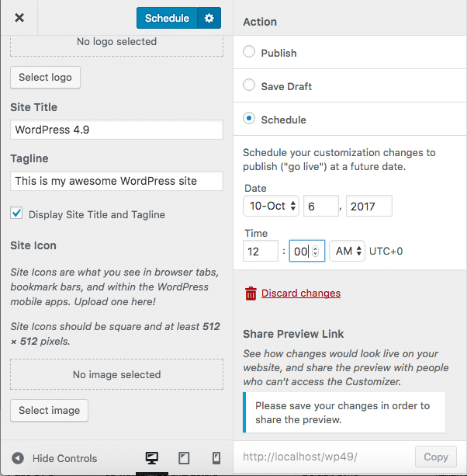Open the month dropdown showing 10-Oct
This screenshot has height=476, width=467.
(271, 206)
